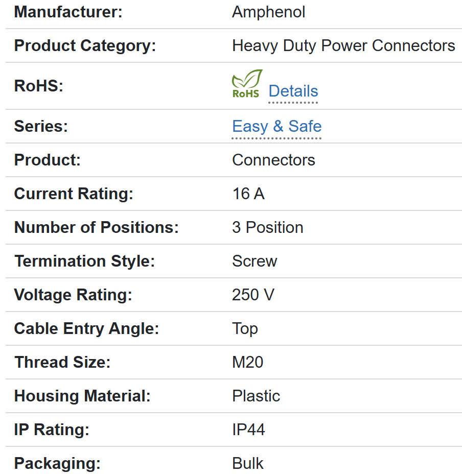
Task: Click the Termination Style: label
Action: [x=85, y=261]
